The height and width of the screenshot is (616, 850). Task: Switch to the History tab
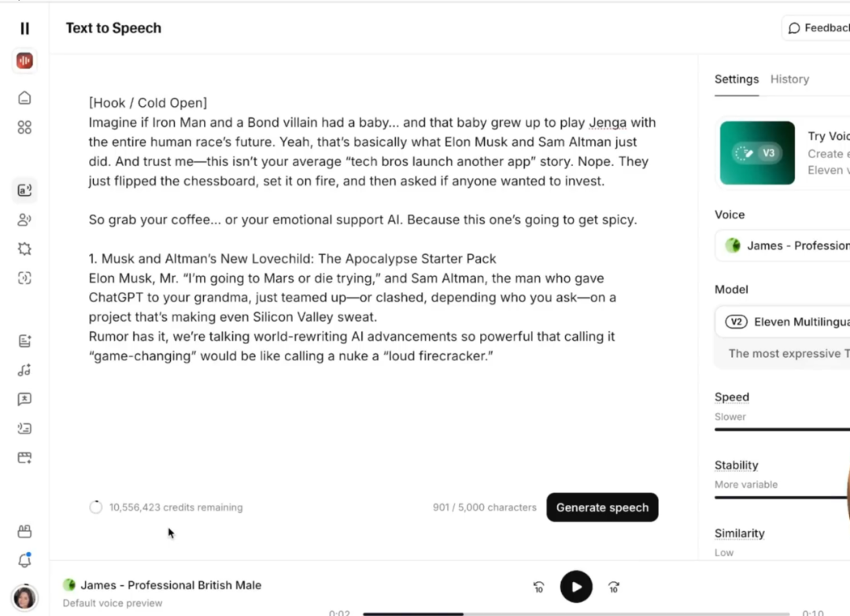click(x=789, y=79)
